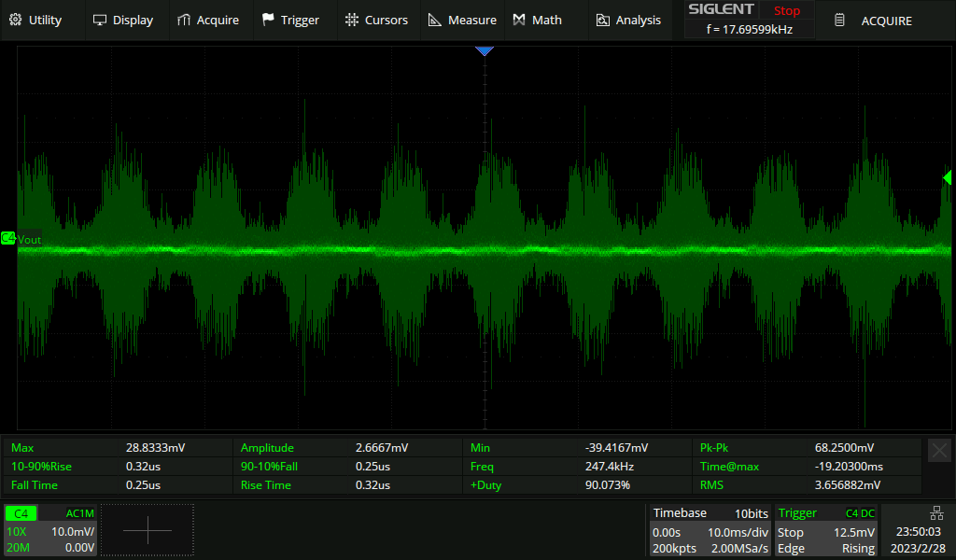
Task: Click the 10bits resolution indicator
Action: 752,513
